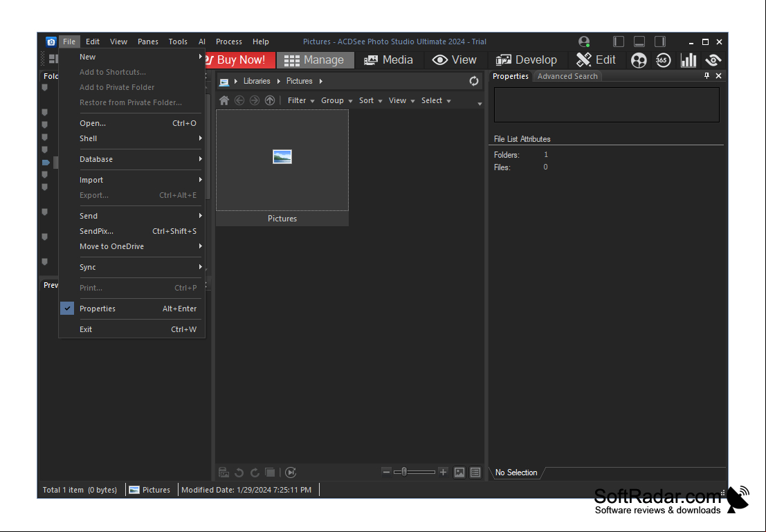Open the Filter dropdown
Screen dimensions: 766x532
pos(301,100)
